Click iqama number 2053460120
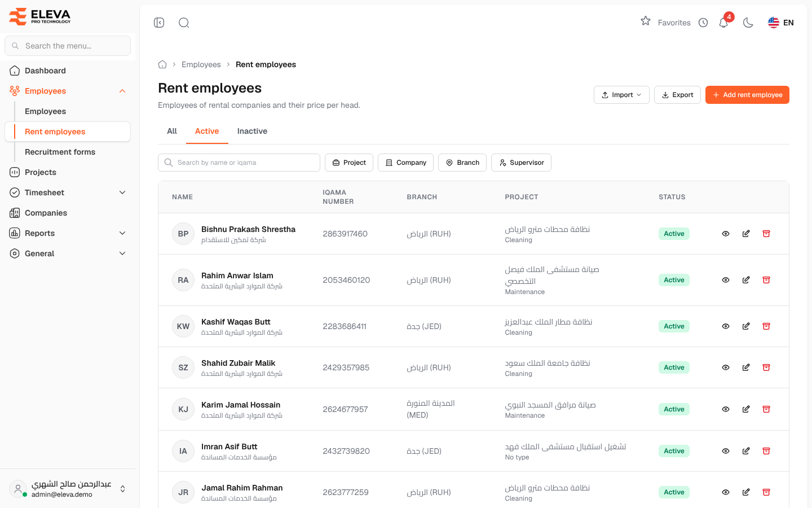 tap(346, 280)
